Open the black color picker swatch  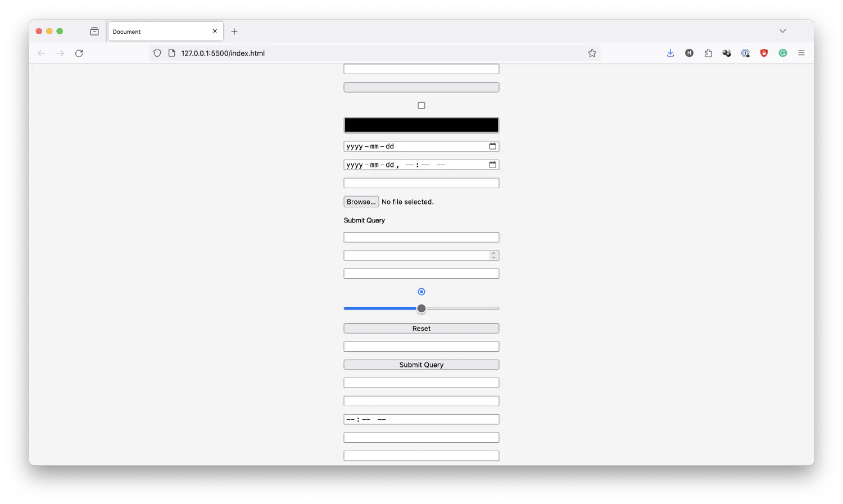422,124
